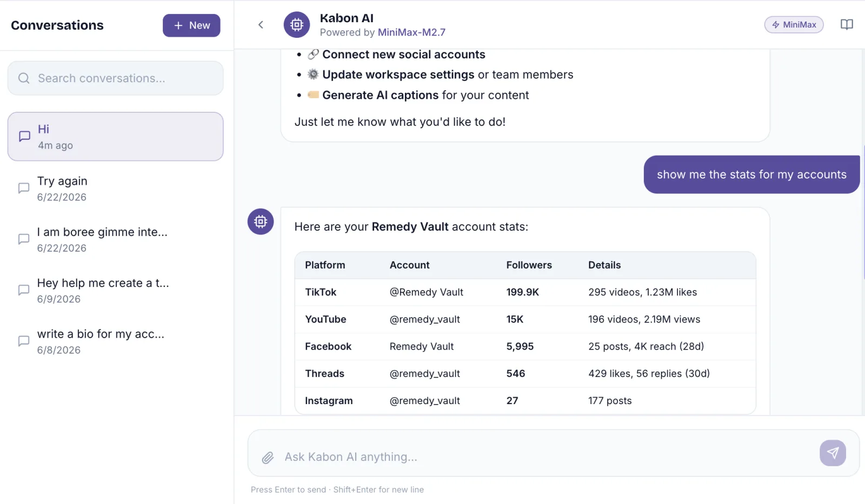
Task: Select the TikTok platform cell
Action: click(x=321, y=292)
